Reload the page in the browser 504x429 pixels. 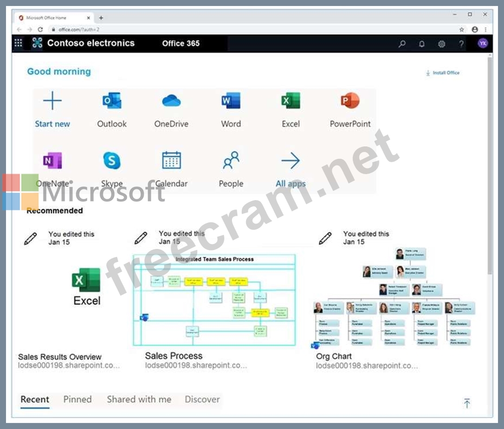[x=40, y=30]
